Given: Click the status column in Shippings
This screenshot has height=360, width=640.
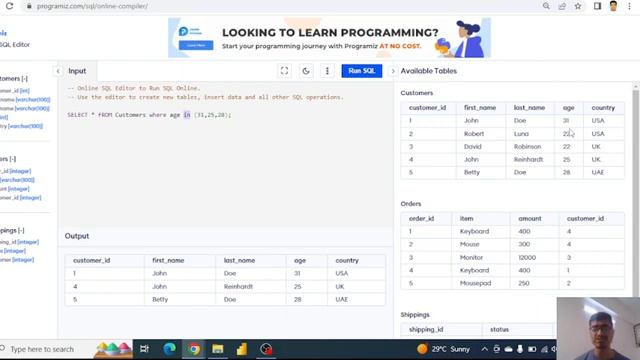Looking at the screenshot, I should (500, 329).
